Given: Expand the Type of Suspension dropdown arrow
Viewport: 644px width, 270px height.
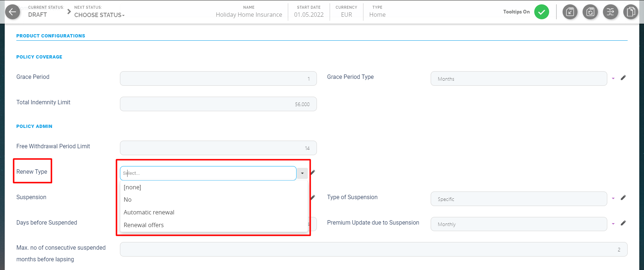Looking at the screenshot, I should pyautogui.click(x=613, y=198).
